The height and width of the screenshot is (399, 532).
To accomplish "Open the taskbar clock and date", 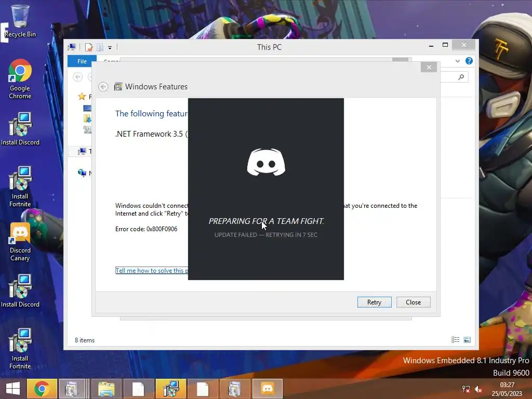I will tap(507, 389).
